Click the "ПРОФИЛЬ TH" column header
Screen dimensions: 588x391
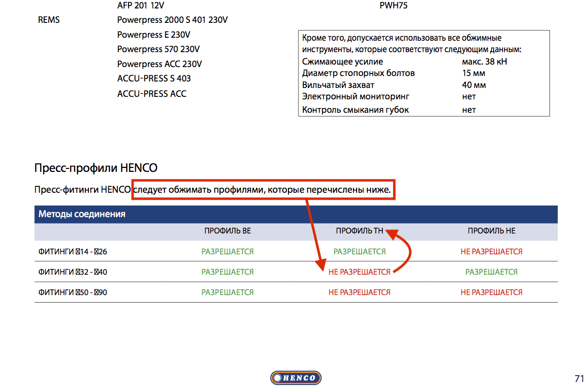[x=360, y=231]
